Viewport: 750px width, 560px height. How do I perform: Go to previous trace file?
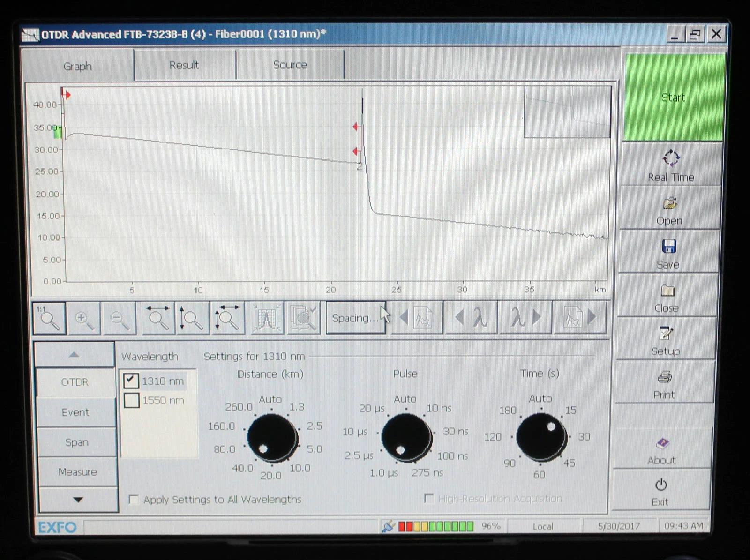[x=417, y=318]
